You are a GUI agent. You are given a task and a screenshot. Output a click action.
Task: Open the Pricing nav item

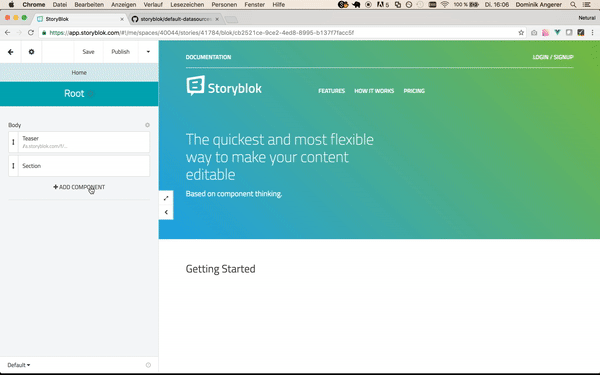[414, 91]
